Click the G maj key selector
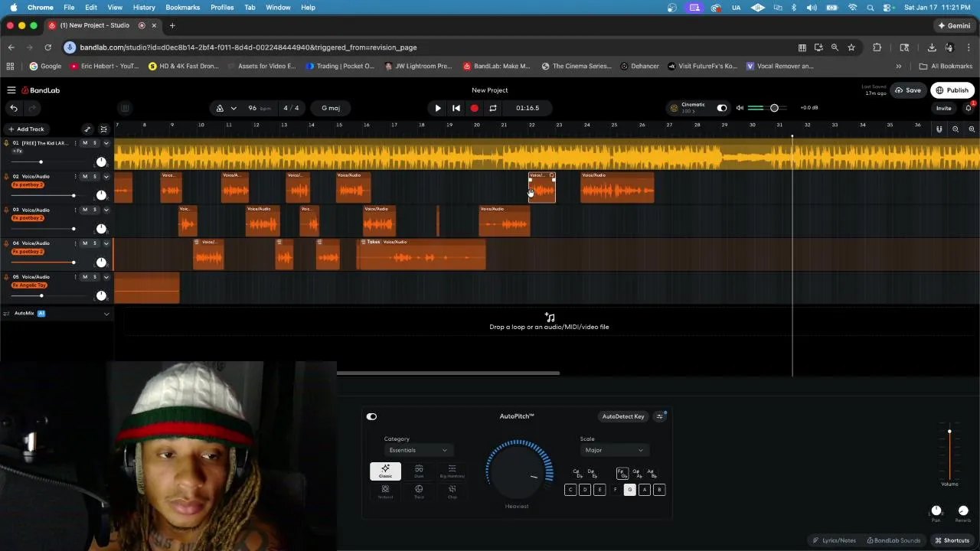The width and height of the screenshot is (980, 551). (x=331, y=108)
